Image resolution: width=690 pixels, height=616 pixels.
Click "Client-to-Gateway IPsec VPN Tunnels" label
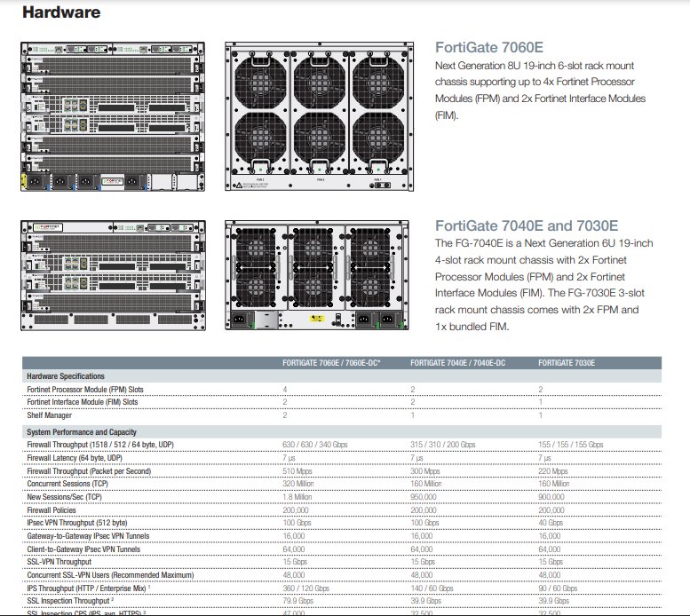(x=83, y=549)
